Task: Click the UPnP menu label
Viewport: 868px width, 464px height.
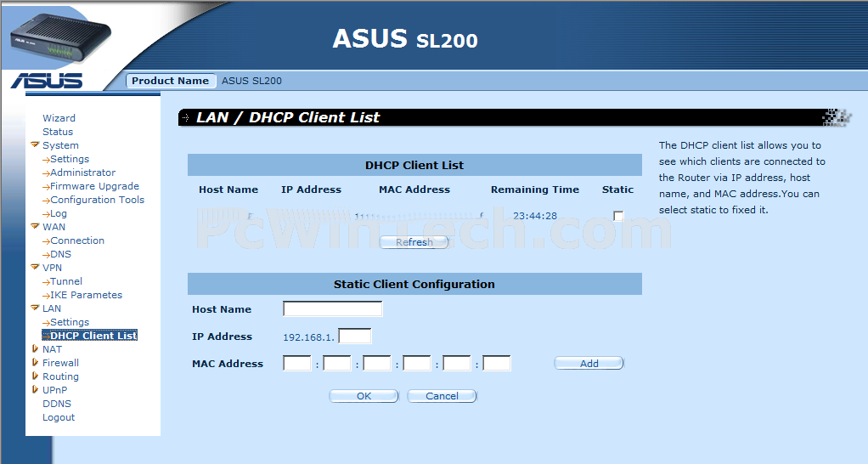Action: [x=55, y=390]
